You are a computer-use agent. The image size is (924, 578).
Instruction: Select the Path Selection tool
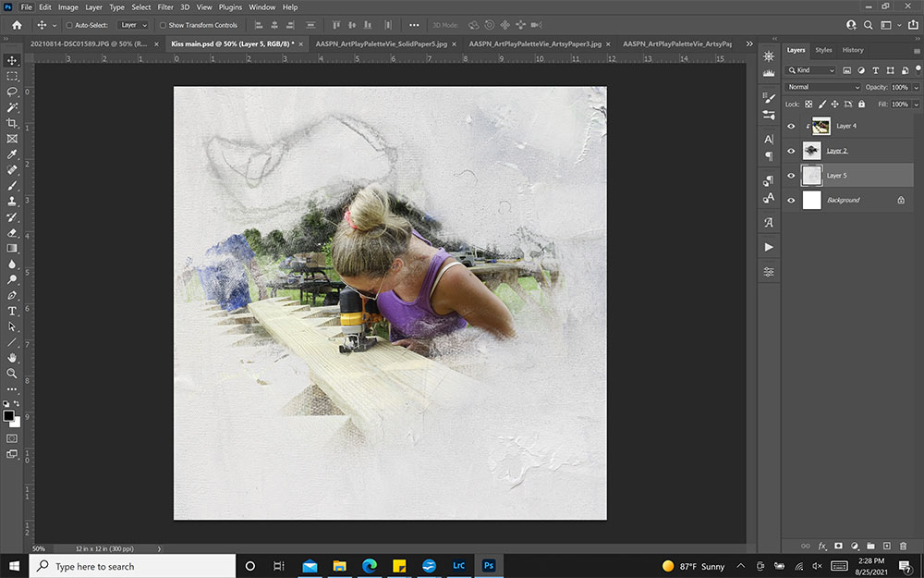[x=12, y=326]
